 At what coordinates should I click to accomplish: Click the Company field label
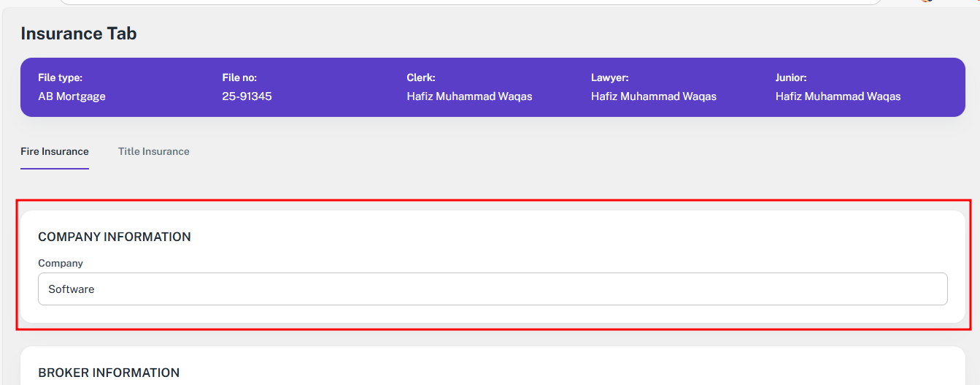click(x=61, y=263)
